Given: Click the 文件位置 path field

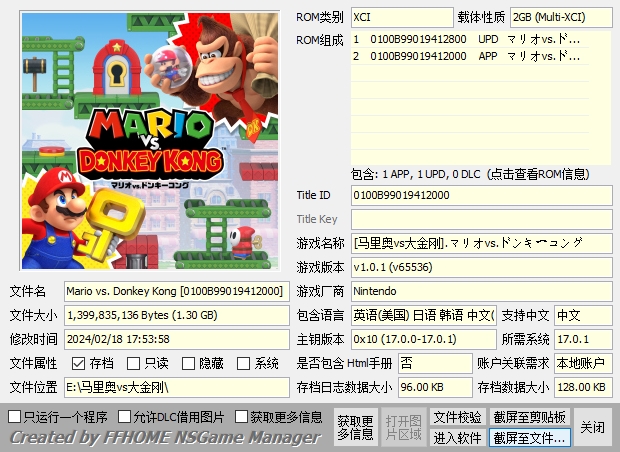Looking at the screenshot, I should [x=176, y=387].
